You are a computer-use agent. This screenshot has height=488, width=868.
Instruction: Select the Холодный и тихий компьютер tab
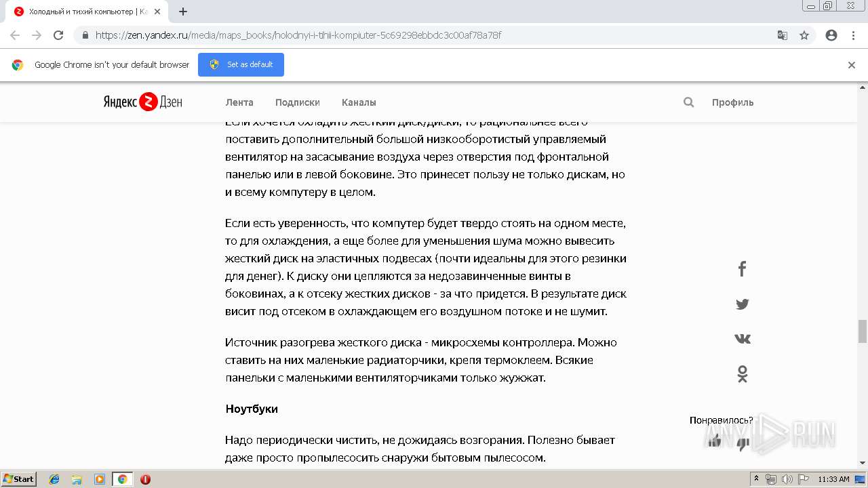point(87,12)
